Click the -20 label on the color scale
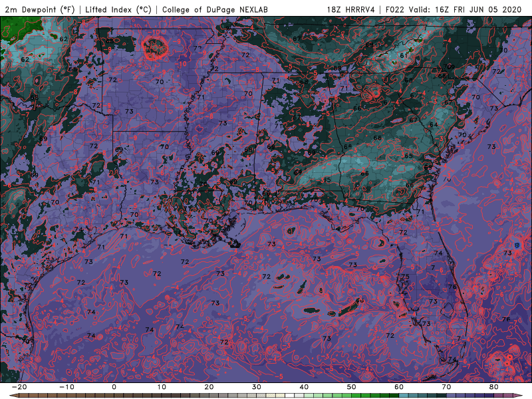This screenshot has height=399, width=532. [19, 387]
